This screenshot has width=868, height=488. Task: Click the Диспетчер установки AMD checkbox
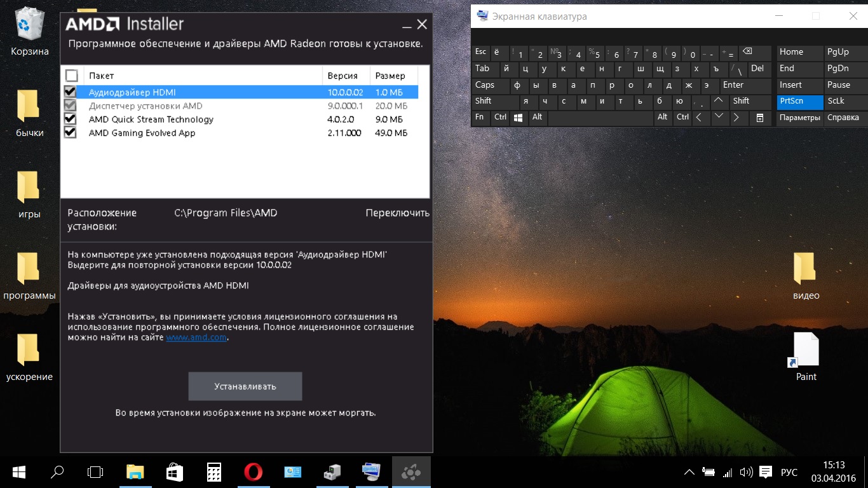[71, 105]
